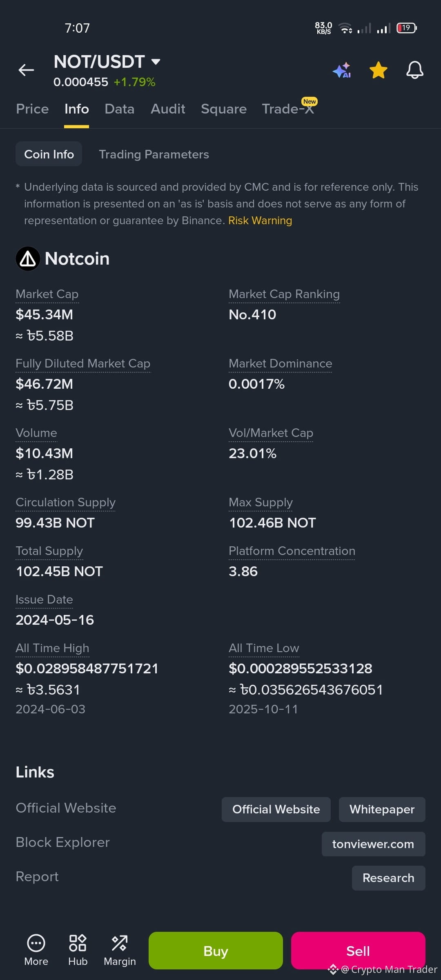The height and width of the screenshot is (980, 441).
Task: Open the tonviewer.com block explorer link
Action: click(373, 844)
